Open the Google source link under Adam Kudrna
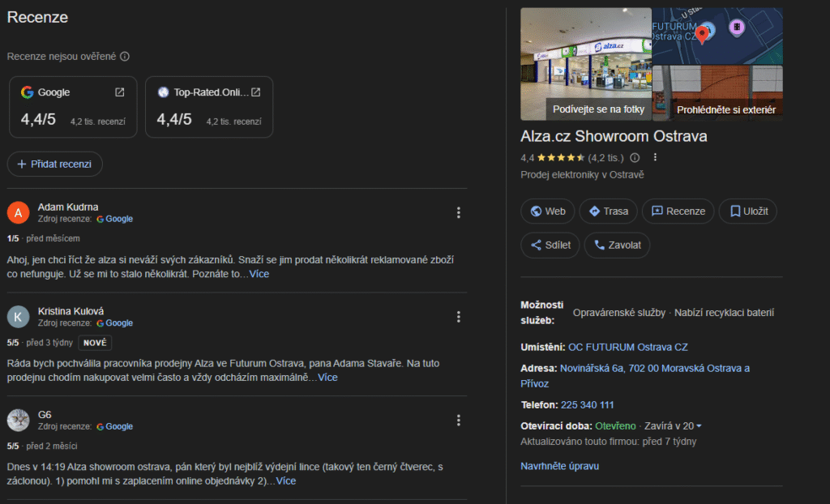 [115, 219]
